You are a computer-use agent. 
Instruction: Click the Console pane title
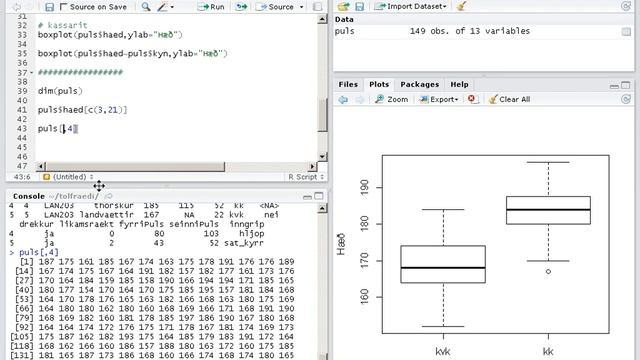[x=29, y=196]
